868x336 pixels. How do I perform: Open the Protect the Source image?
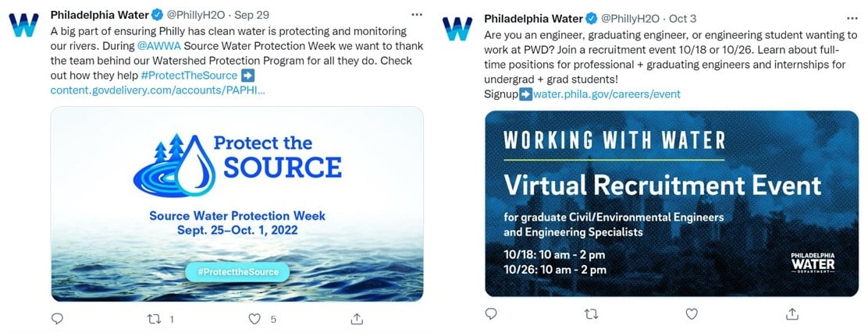tap(237, 203)
